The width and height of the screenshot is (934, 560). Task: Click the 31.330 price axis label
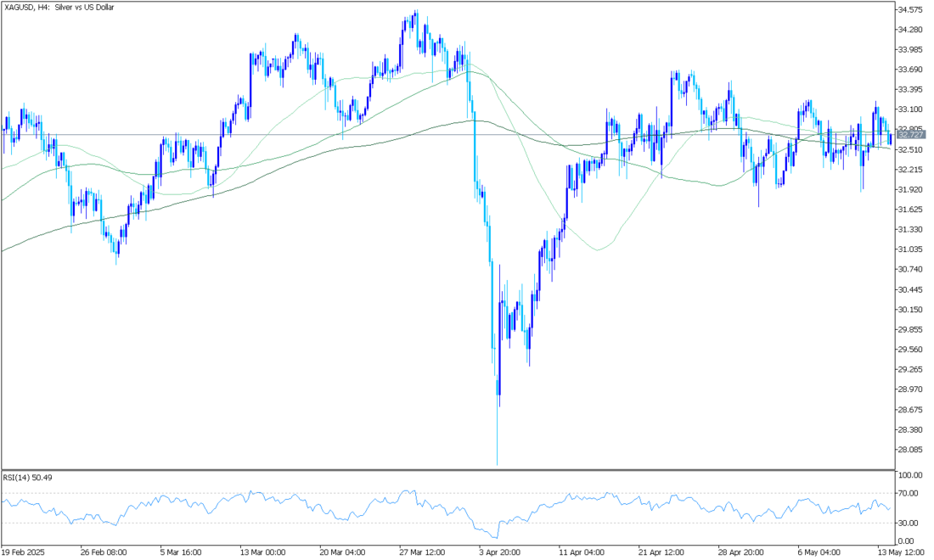click(x=911, y=230)
